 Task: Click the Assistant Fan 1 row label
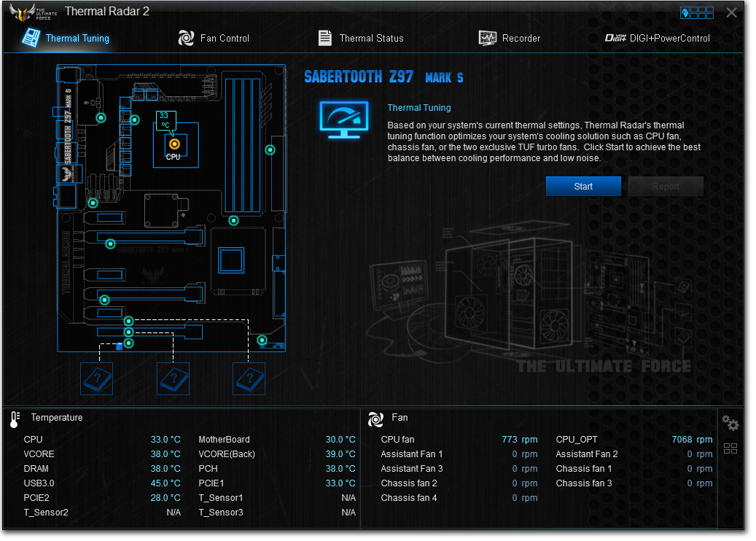click(x=412, y=454)
